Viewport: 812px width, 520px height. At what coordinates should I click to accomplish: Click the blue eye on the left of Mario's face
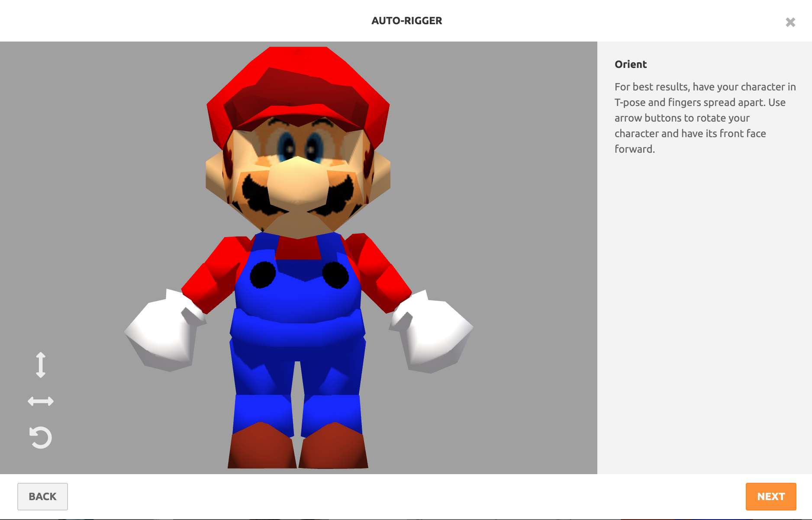(x=286, y=147)
